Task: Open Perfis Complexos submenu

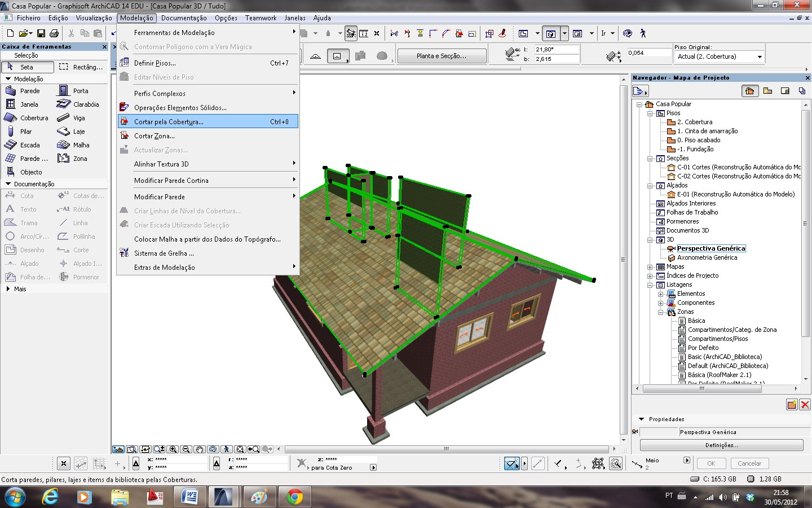Action: click(208, 93)
